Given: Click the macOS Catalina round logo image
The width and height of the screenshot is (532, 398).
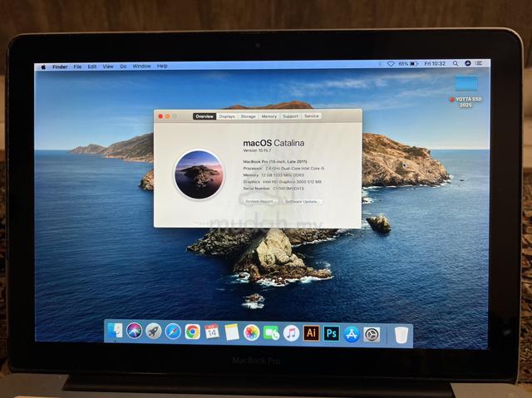Looking at the screenshot, I should (x=199, y=174).
